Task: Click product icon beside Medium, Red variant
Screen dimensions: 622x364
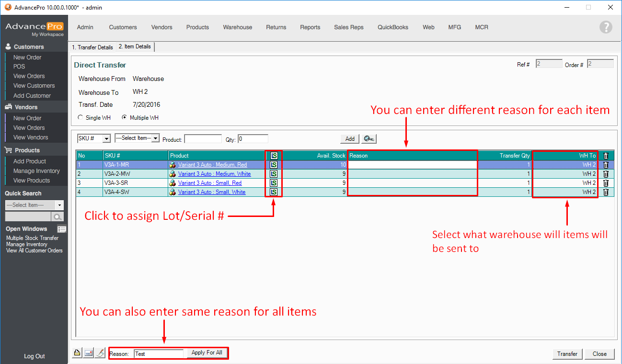Action: tap(173, 165)
